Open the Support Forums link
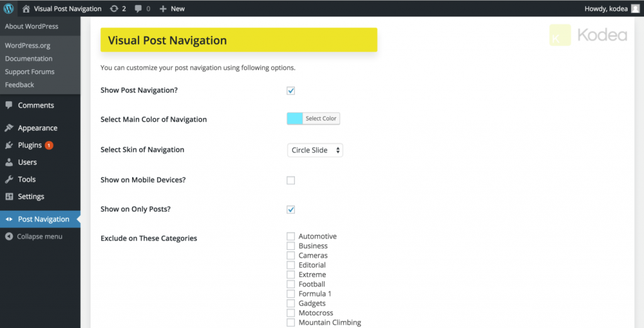 tap(30, 72)
